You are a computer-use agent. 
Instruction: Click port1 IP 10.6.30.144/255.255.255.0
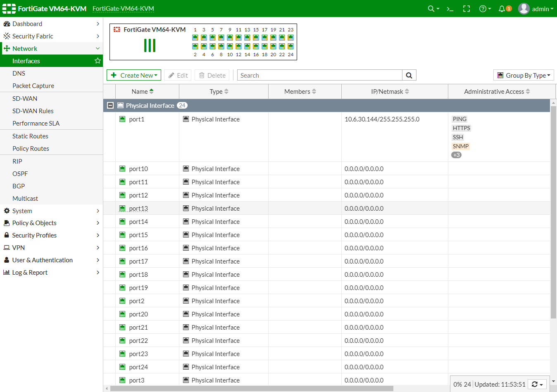(382, 119)
